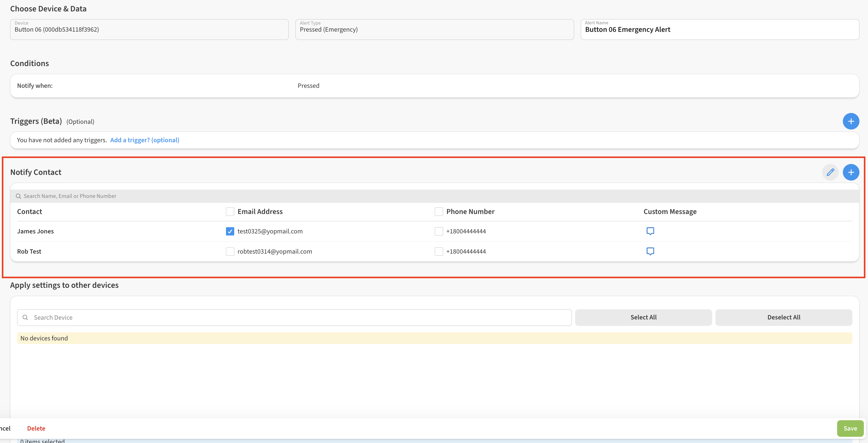Enable Rob Test phone number checkbox
Image resolution: width=868 pixels, height=443 pixels.
point(438,252)
